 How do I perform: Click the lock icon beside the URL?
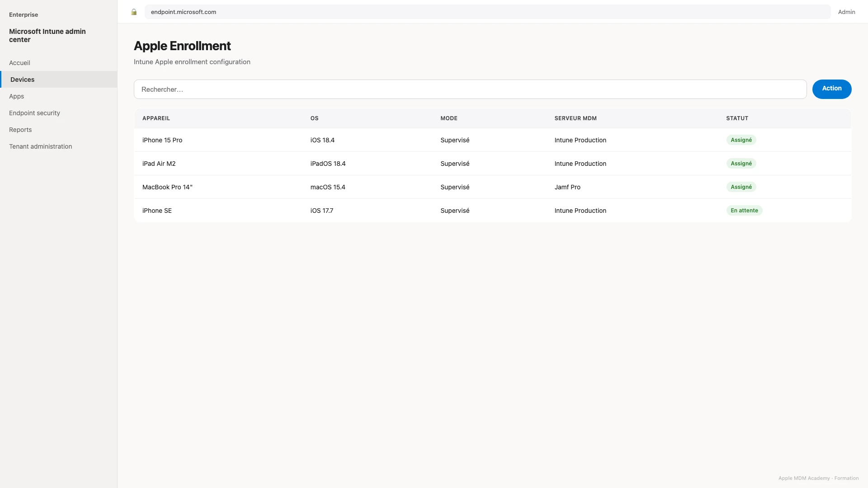(x=134, y=12)
